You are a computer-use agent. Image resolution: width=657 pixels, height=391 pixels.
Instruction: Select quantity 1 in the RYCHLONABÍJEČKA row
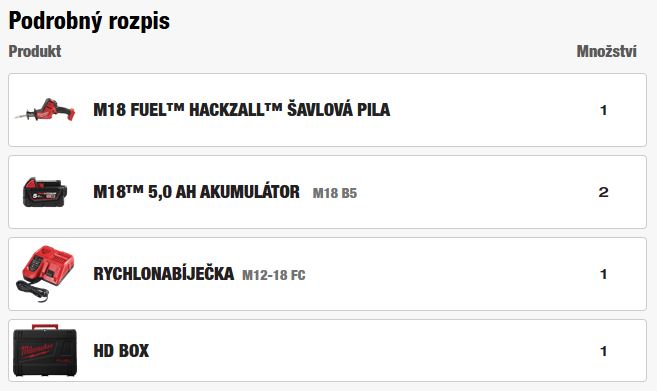603,274
